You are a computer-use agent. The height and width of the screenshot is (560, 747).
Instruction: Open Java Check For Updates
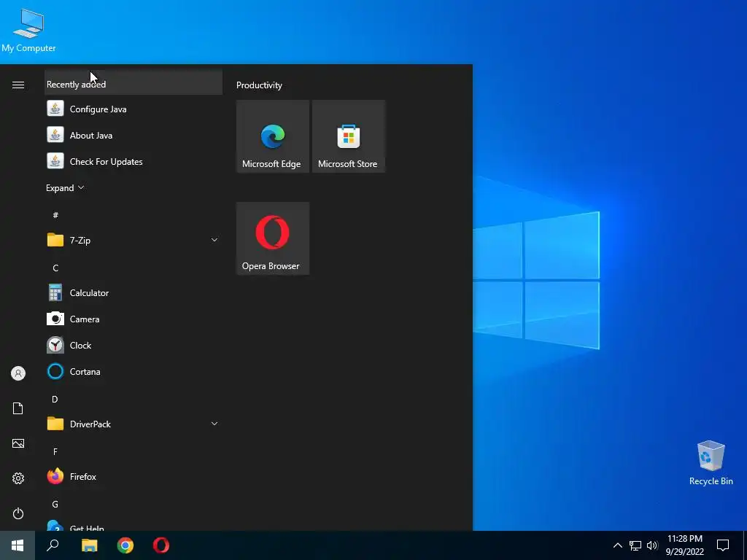click(x=133, y=161)
